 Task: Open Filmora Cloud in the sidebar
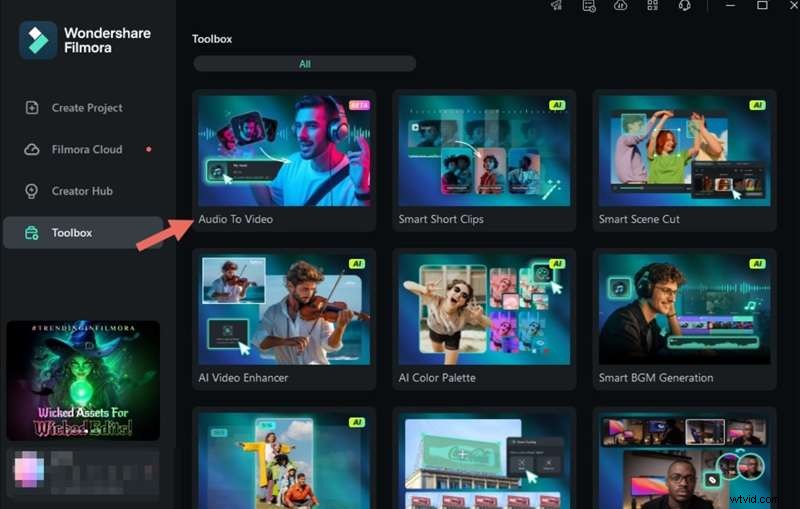click(83, 149)
